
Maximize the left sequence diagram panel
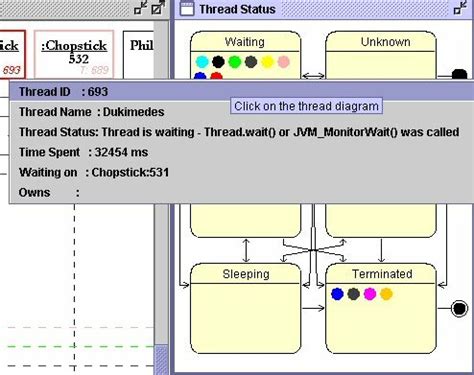158,8
